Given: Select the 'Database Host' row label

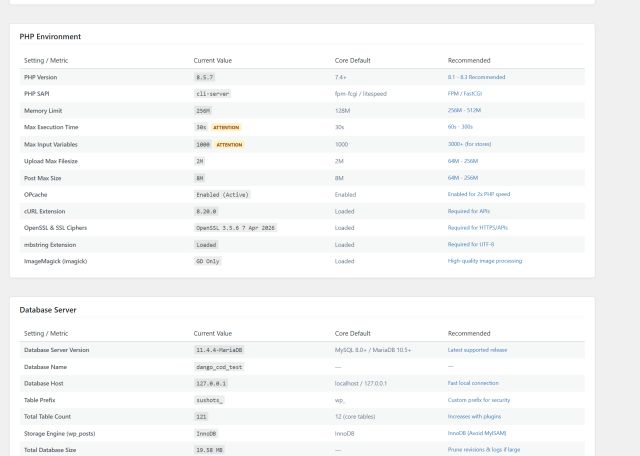Looking at the screenshot, I should (44, 383).
